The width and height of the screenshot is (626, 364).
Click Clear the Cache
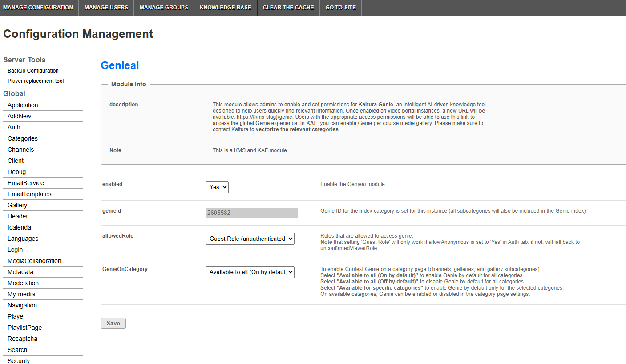[x=288, y=8]
